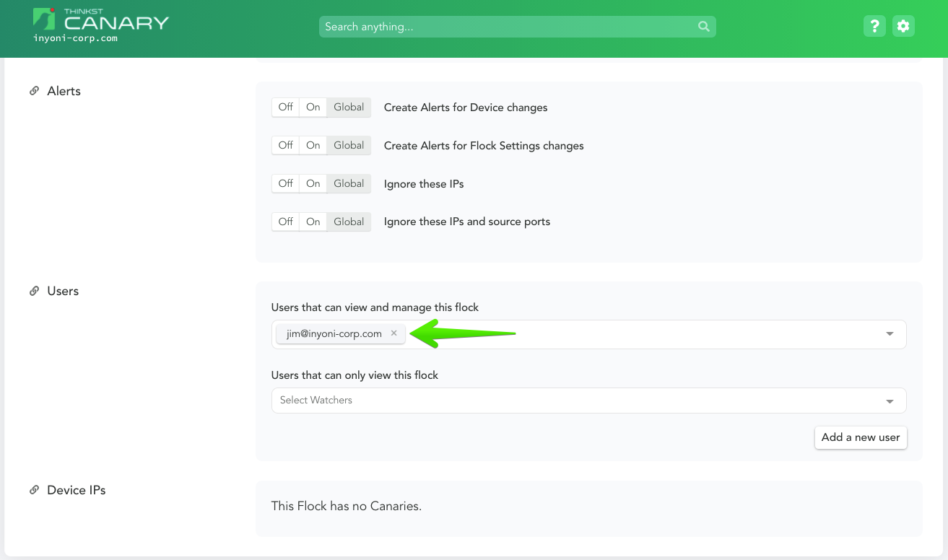Screen dimensions: 948x560
Task: Click the anchor icon beside Device IPs
Action: [35, 489]
